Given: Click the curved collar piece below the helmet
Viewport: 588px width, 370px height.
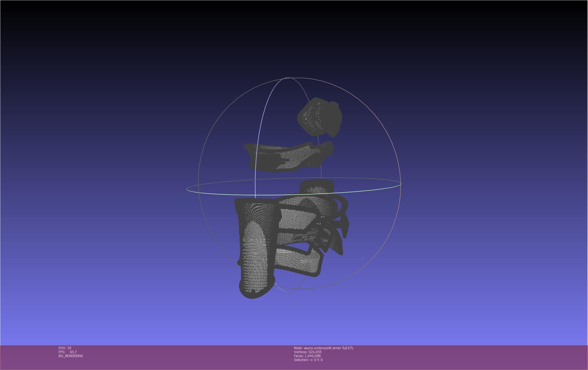Looking at the screenshot, I should pos(286,157).
